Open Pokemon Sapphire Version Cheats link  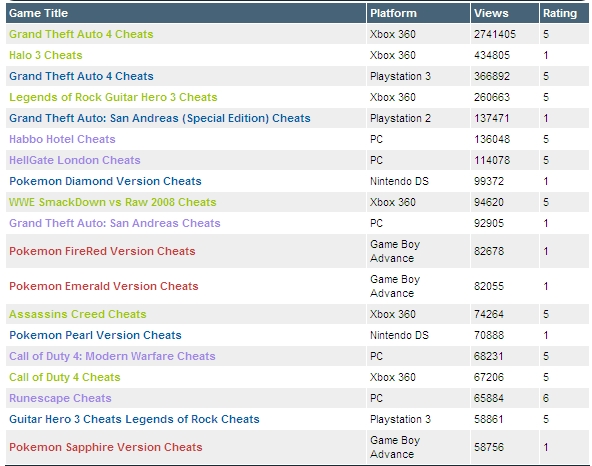(106, 447)
